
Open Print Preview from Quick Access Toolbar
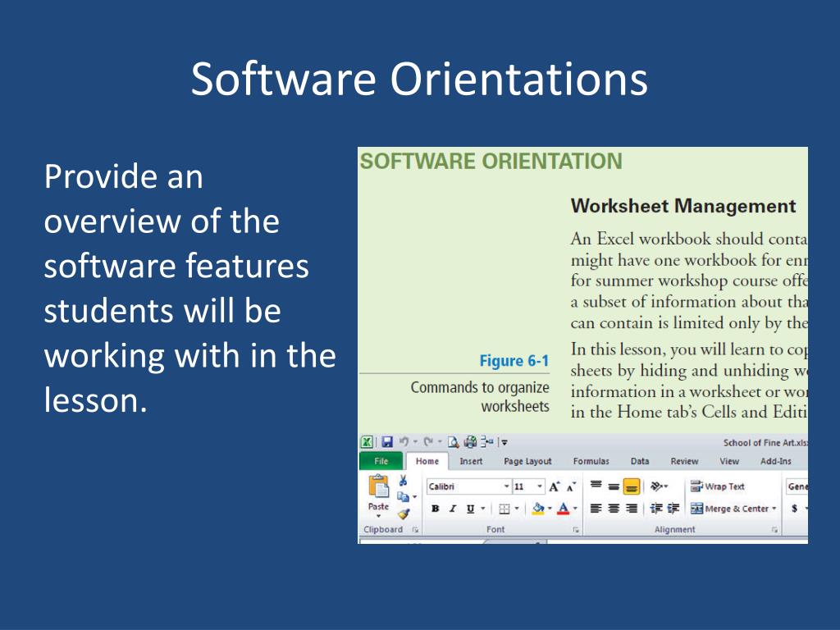(x=453, y=442)
